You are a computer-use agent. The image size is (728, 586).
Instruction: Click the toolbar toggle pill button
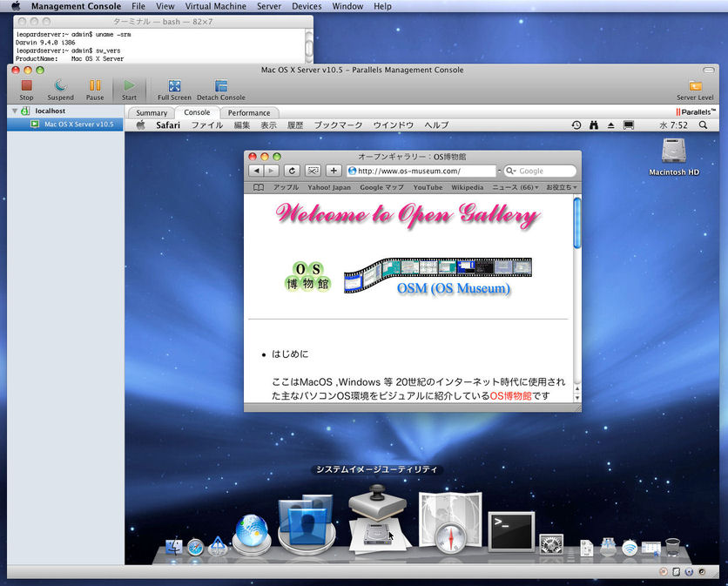point(709,71)
